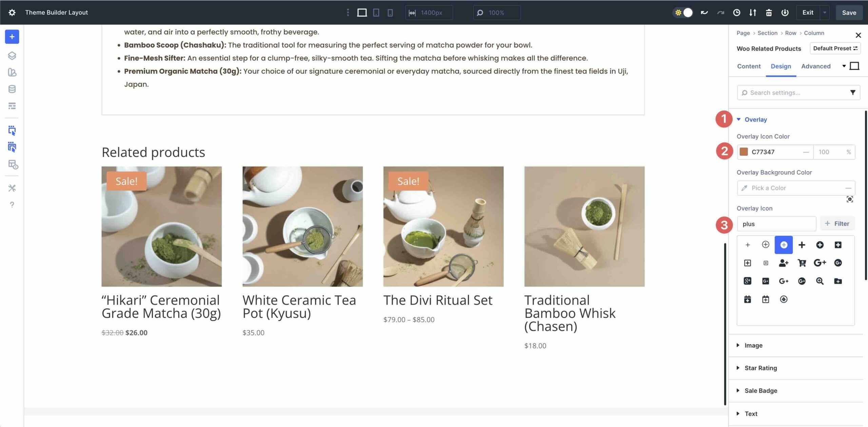Switch to phone preview mode
The image size is (868, 427).
pos(390,13)
